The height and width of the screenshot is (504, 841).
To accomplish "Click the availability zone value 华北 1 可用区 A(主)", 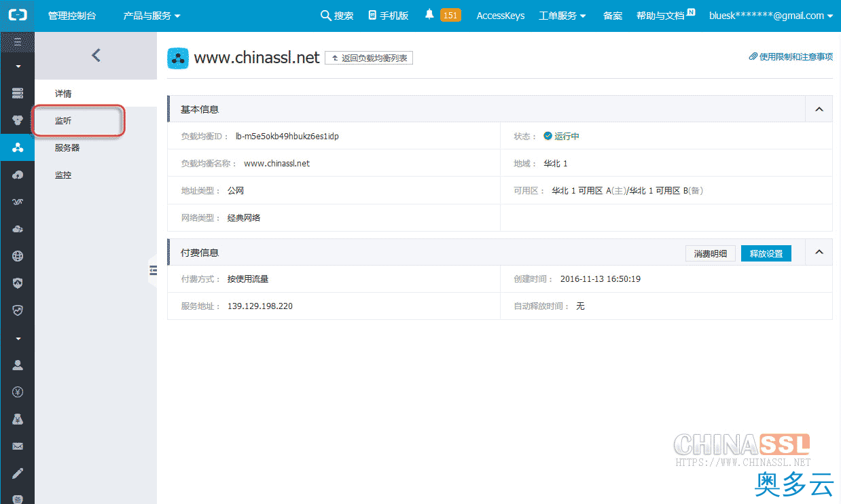I will click(588, 191).
